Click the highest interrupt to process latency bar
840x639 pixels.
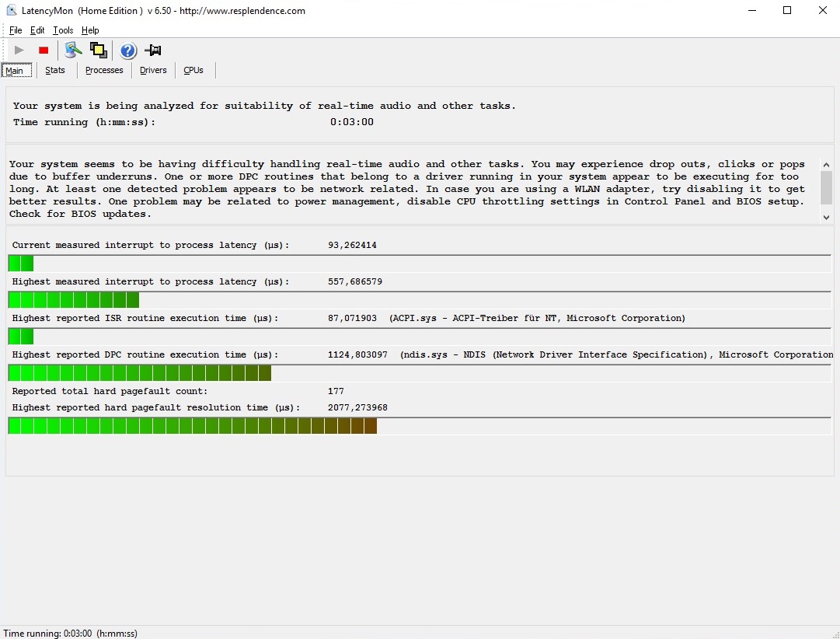pyautogui.click(x=420, y=299)
